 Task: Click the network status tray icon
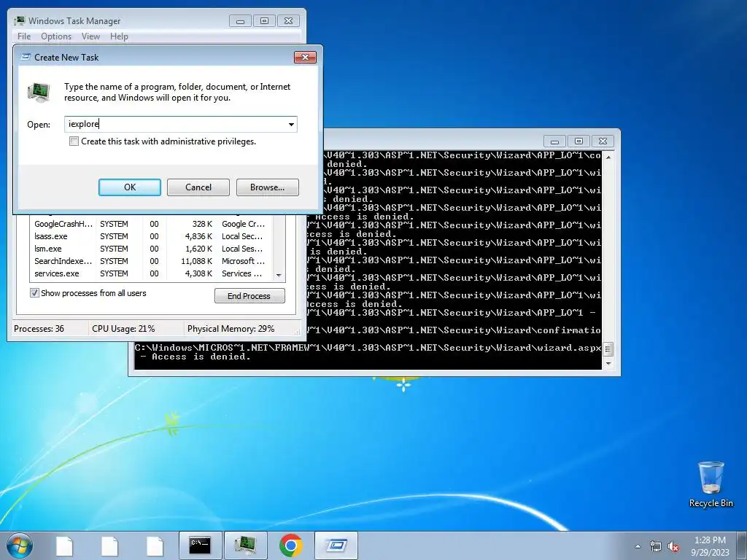656,546
